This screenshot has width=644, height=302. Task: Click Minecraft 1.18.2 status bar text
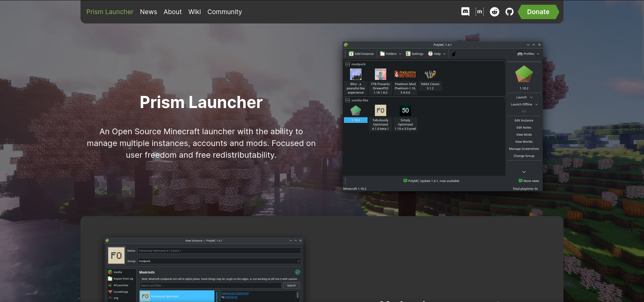[355, 189]
